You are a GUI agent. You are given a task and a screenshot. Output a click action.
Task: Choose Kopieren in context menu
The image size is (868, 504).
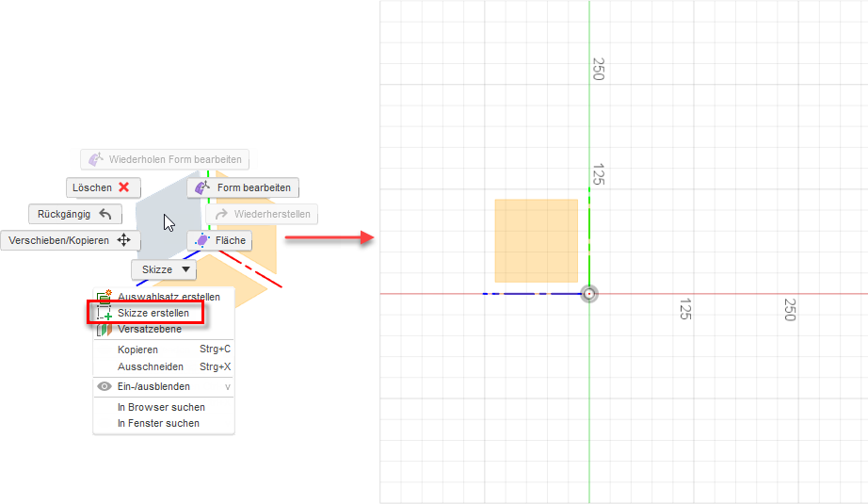click(137, 350)
